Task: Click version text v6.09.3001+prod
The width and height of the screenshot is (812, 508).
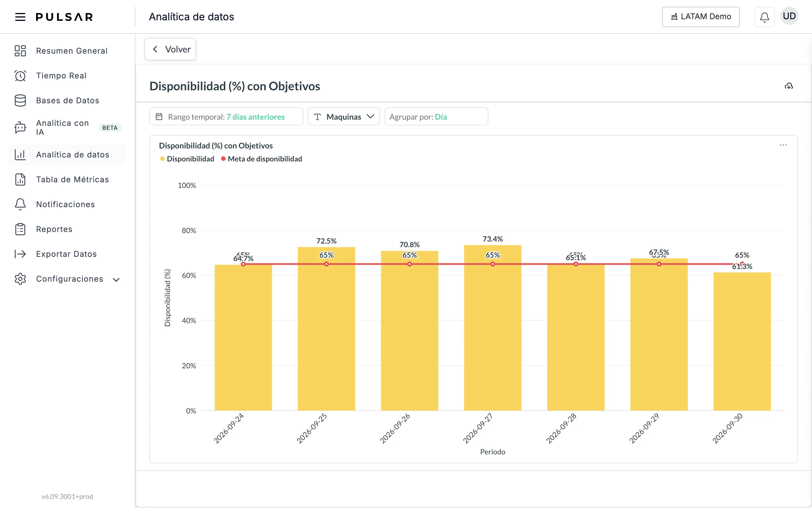Action: tap(67, 496)
